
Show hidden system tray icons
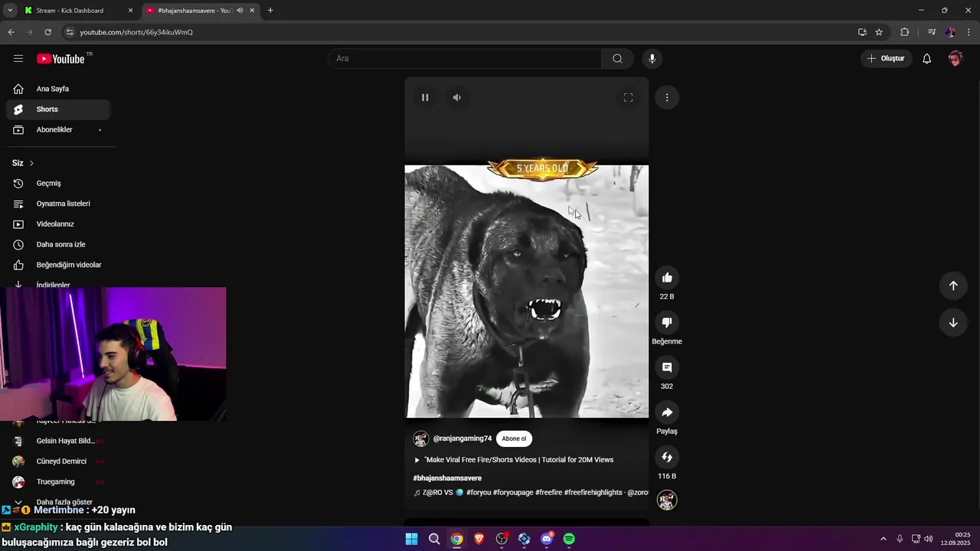pos(883,539)
